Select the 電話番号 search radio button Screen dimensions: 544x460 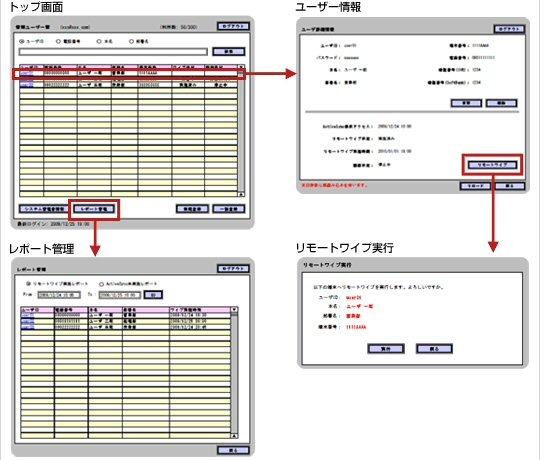click(58, 41)
